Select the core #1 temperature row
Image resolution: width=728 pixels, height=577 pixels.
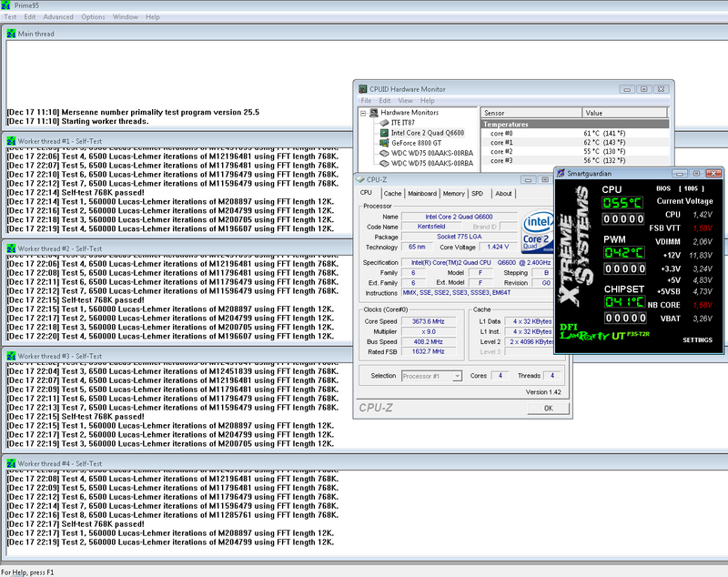point(575,143)
